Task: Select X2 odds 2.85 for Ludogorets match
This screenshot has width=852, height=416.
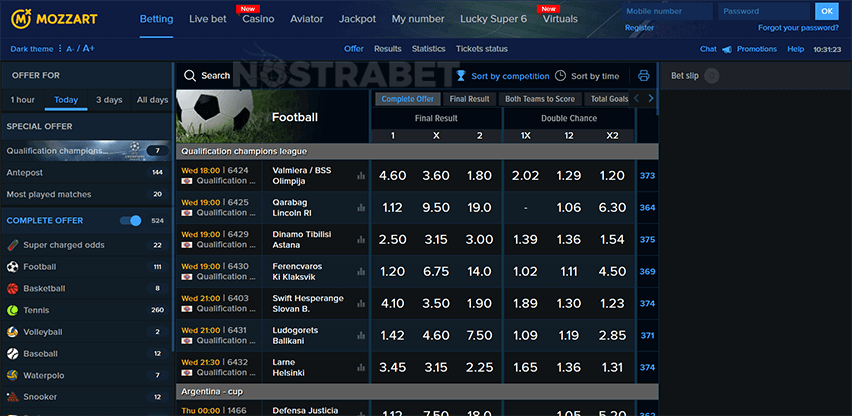Action: coord(612,336)
